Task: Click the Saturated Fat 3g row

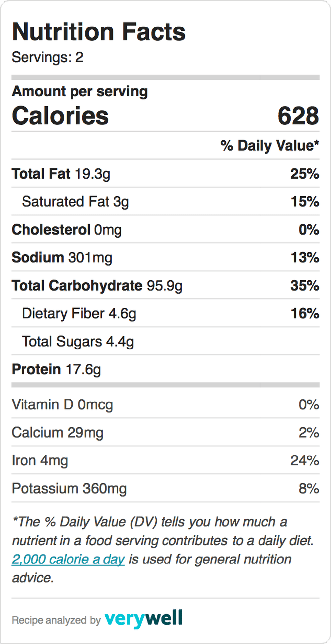Action: 165,201
